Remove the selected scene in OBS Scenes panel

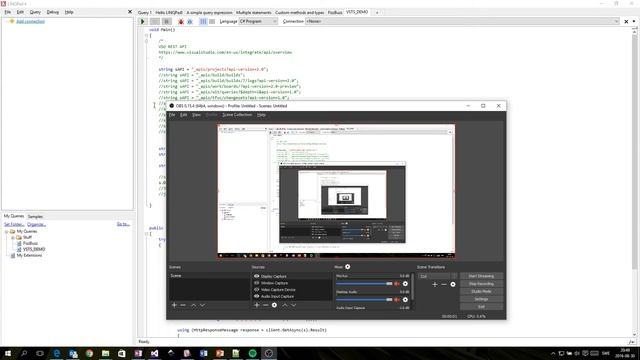[183, 305]
